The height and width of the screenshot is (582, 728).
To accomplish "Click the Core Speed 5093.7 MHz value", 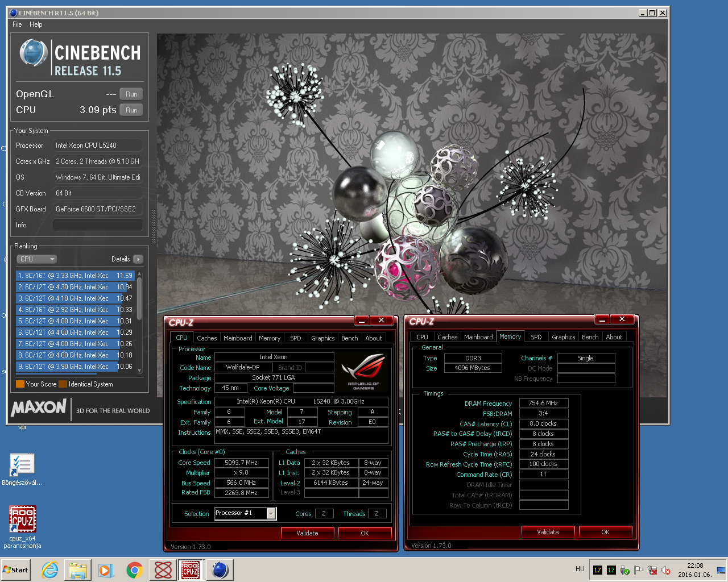I will (x=241, y=463).
